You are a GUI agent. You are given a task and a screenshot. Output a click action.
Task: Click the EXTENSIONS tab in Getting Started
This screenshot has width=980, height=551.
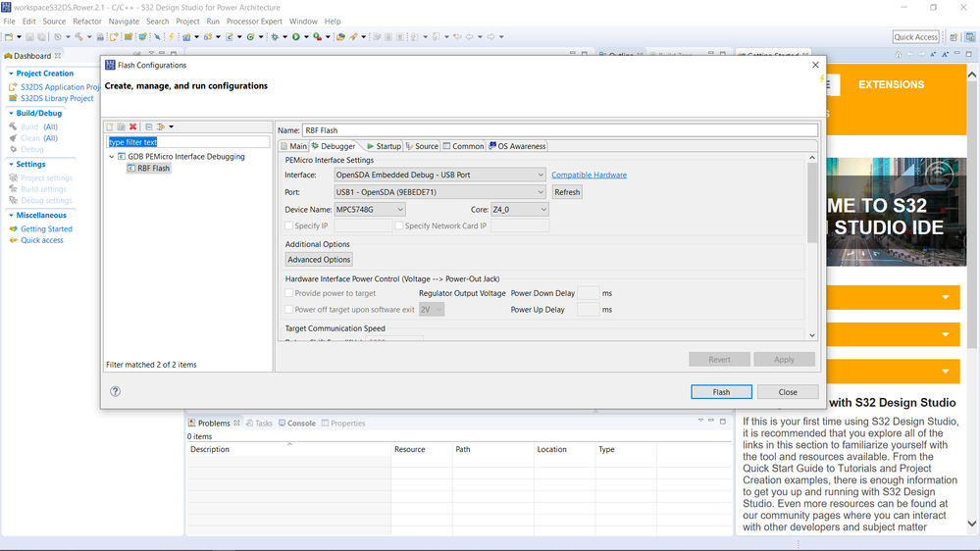(892, 85)
